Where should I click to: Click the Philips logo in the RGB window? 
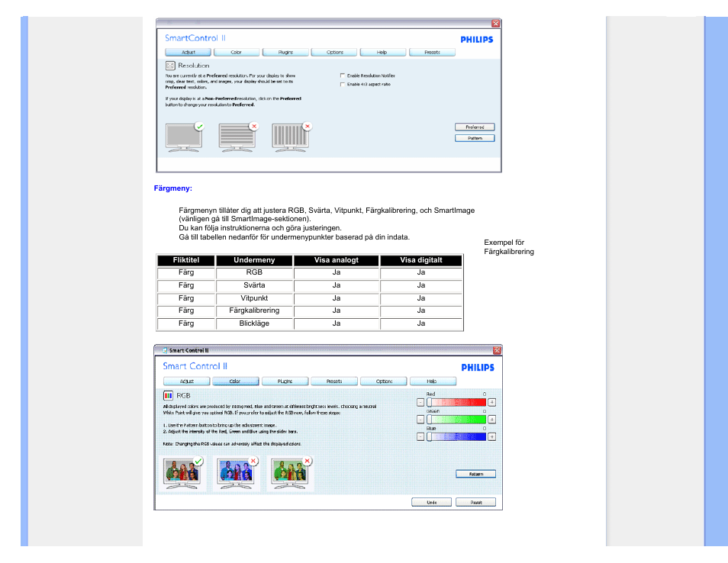[x=477, y=368]
